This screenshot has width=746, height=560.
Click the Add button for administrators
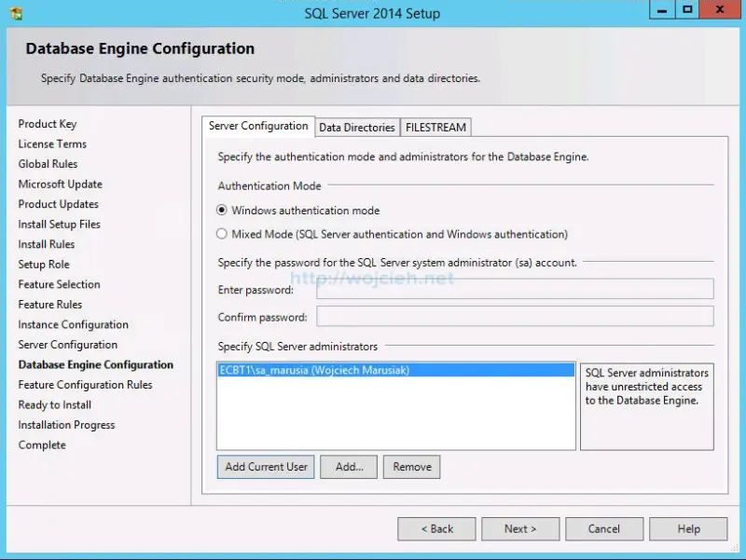349,466
